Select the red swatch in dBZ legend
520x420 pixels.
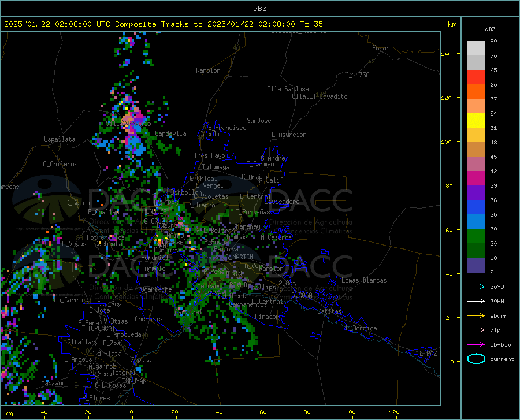coord(476,77)
